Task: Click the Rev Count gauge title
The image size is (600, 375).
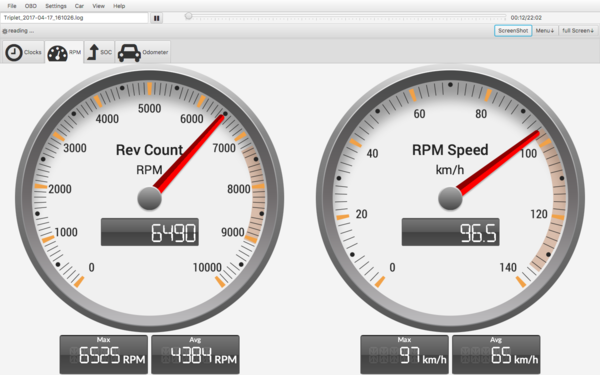Action: [149, 150]
